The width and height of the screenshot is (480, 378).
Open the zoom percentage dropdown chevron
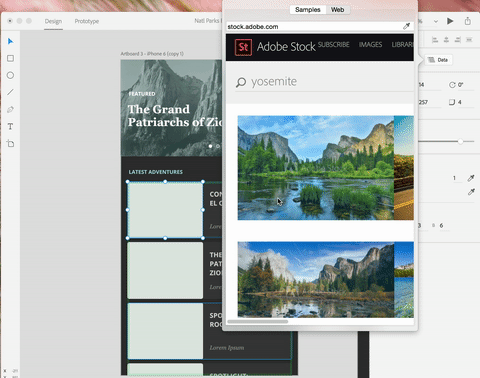click(x=436, y=21)
